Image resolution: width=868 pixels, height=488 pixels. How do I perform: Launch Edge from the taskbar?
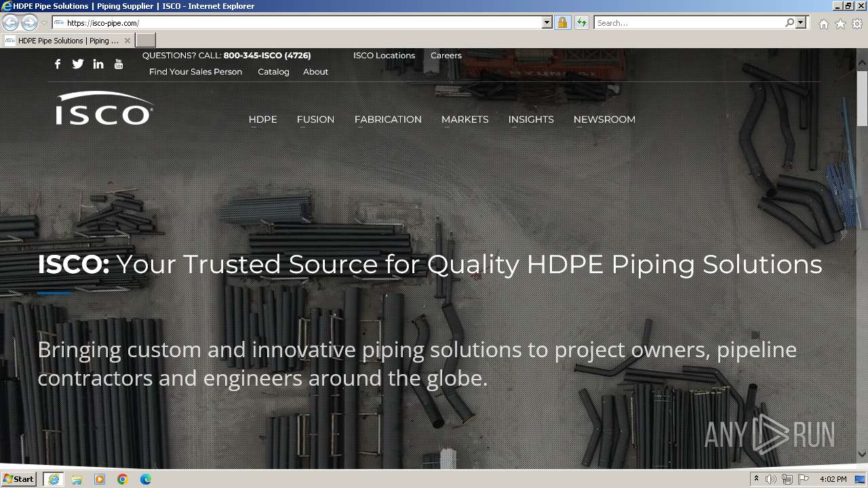(146, 479)
